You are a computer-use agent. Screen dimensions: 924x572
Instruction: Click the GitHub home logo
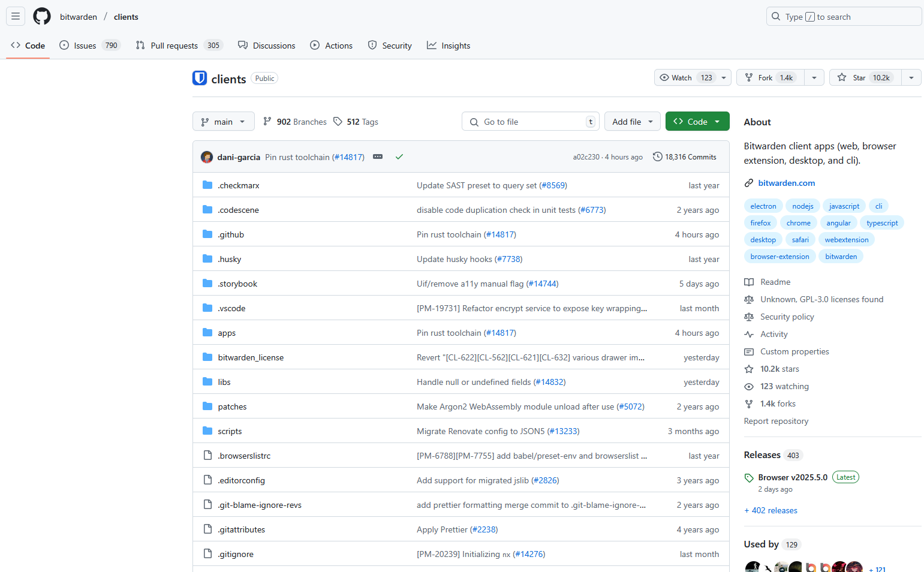click(41, 16)
